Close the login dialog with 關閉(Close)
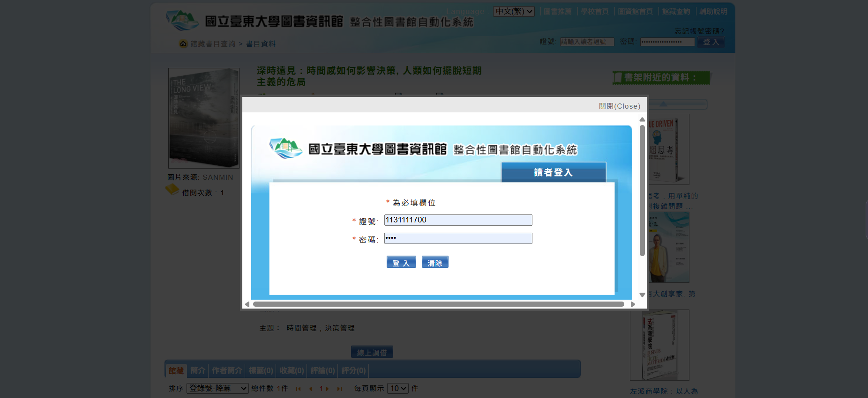 (x=620, y=106)
